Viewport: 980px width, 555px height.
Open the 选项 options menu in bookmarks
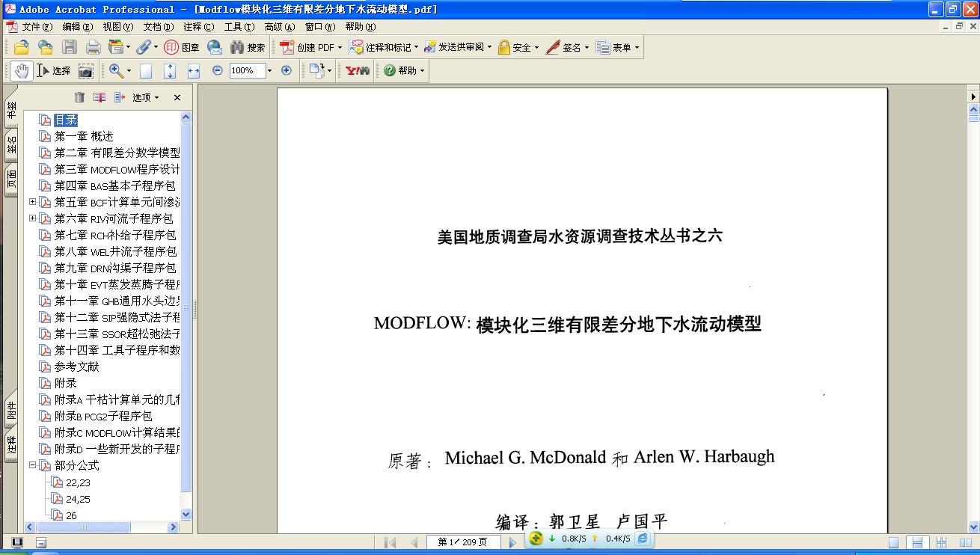tap(146, 97)
